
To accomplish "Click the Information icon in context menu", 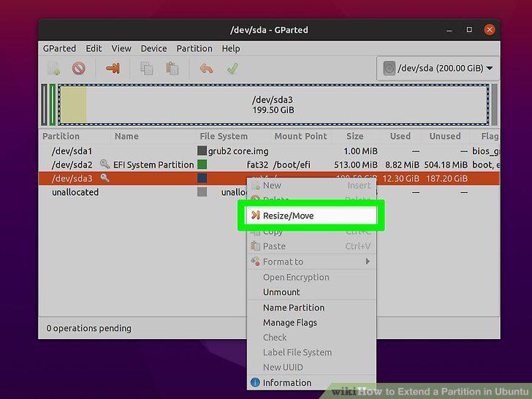I will [x=255, y=382].
